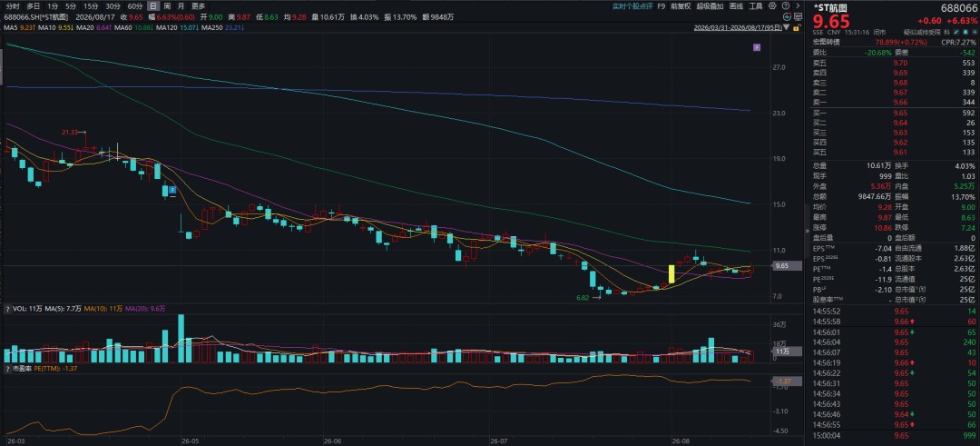Image resolution: width=980 pixels, height=446 pixels.
Task: Add stock with plus icon in quote header
Action: [975, 32]
